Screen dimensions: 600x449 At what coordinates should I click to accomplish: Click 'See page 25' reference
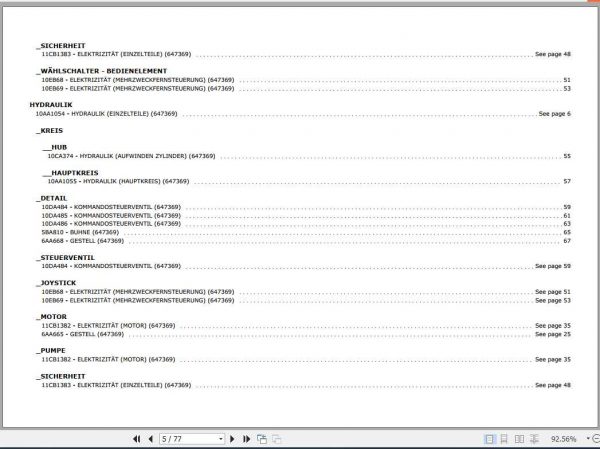pyautogui.click(x=553, y=334)
